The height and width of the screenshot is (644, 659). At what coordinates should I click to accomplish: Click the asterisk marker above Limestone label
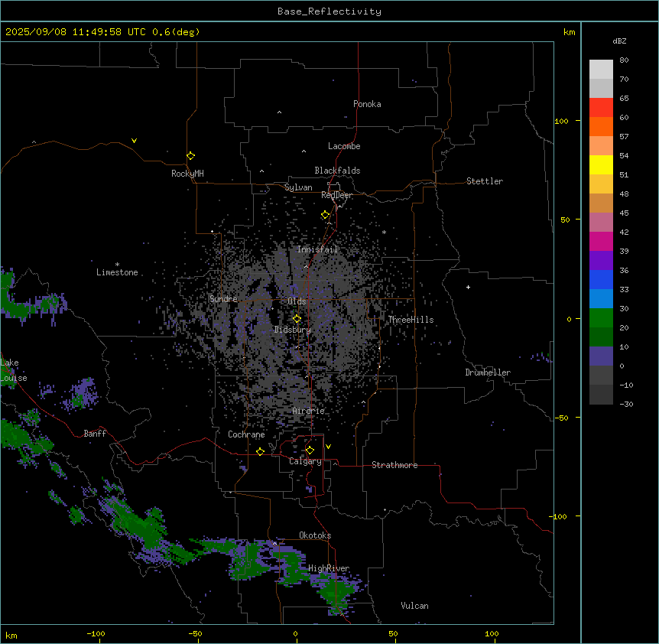tap(117, 265)
